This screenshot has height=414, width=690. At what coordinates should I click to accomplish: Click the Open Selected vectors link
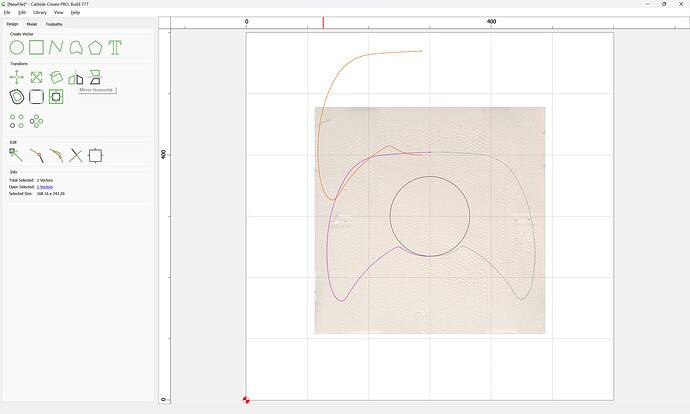point(45,187)
